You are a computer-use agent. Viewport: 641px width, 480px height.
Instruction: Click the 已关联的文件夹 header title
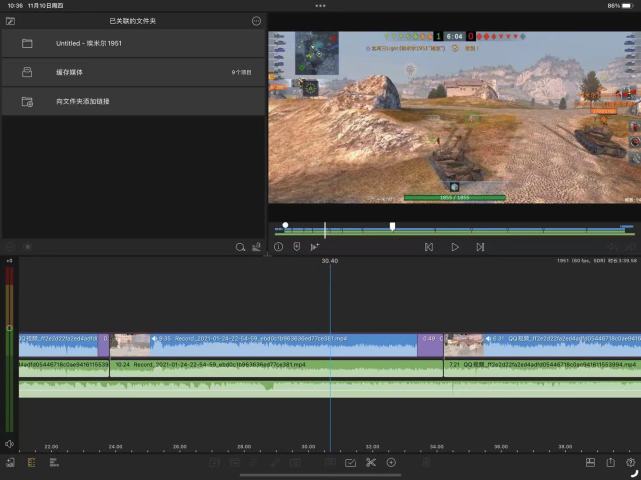[132, 21]
